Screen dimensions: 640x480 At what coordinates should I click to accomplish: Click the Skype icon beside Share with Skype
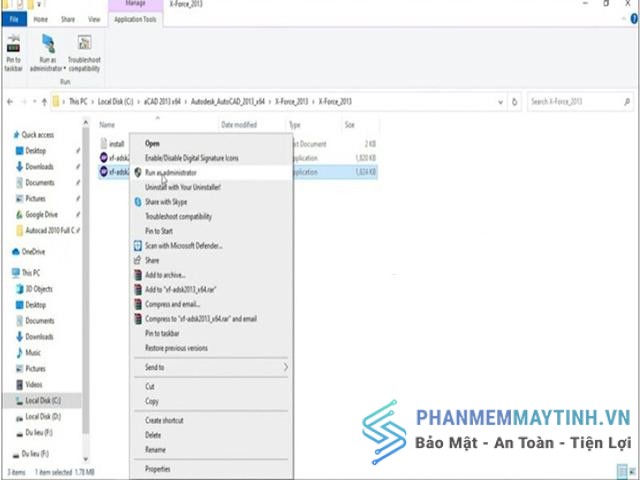coord(138,202)
